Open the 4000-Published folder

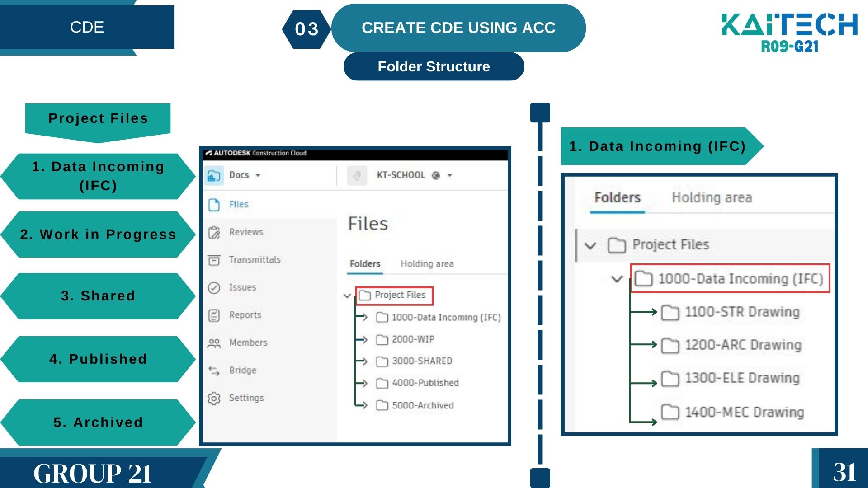click(x=425, y=383)
